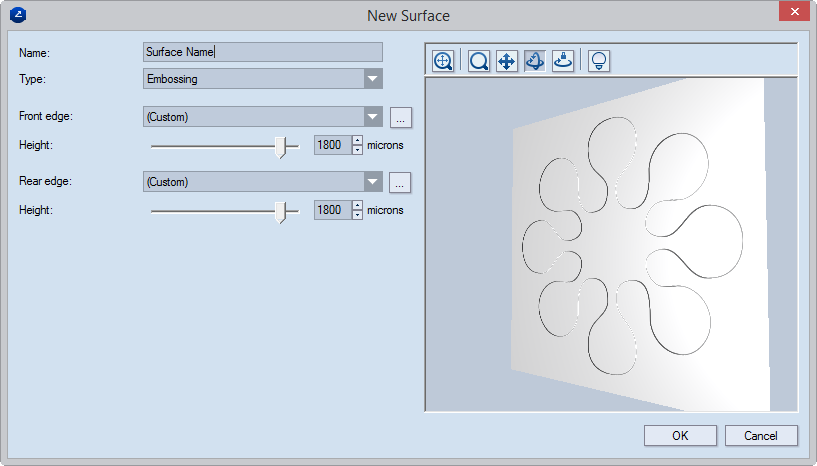The height and width of the screenshot is (466, 817).
Task: Click the front edge Height slider handle
Action: tap(282, 147)
